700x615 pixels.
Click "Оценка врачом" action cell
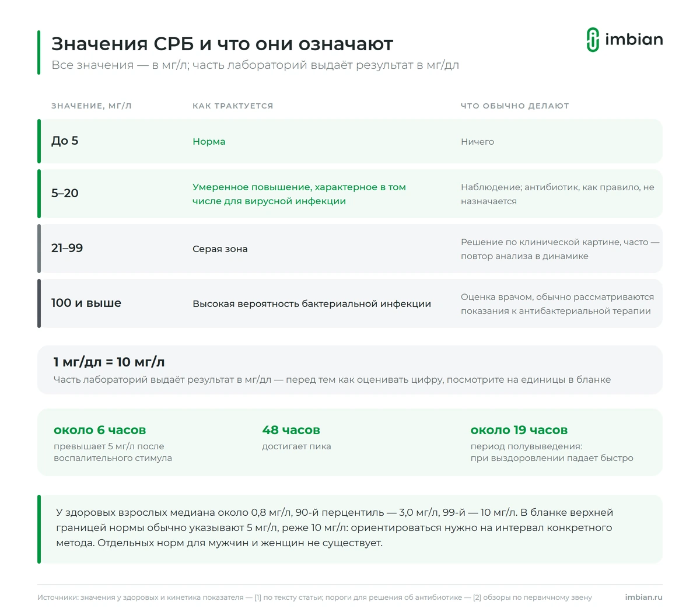[557, 303]
